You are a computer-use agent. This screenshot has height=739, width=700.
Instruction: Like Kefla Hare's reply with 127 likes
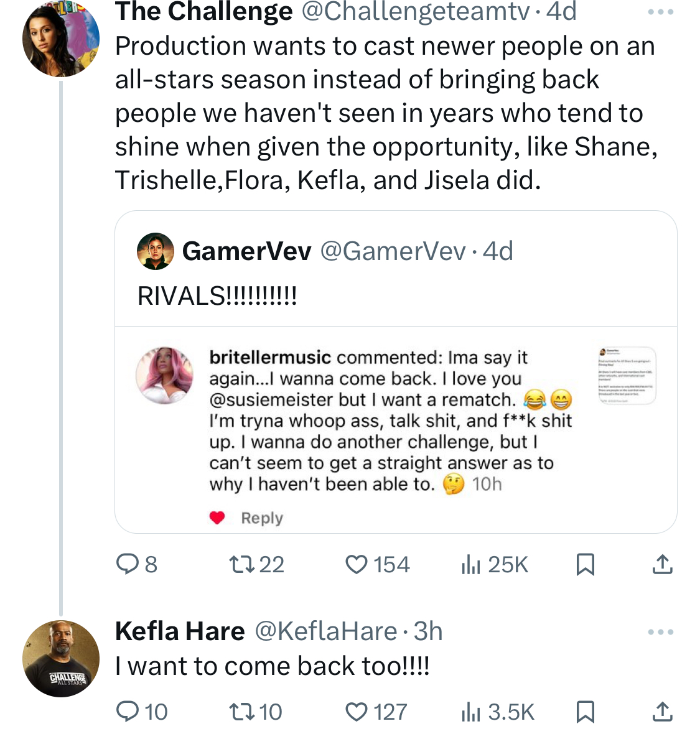click(376, 712)
